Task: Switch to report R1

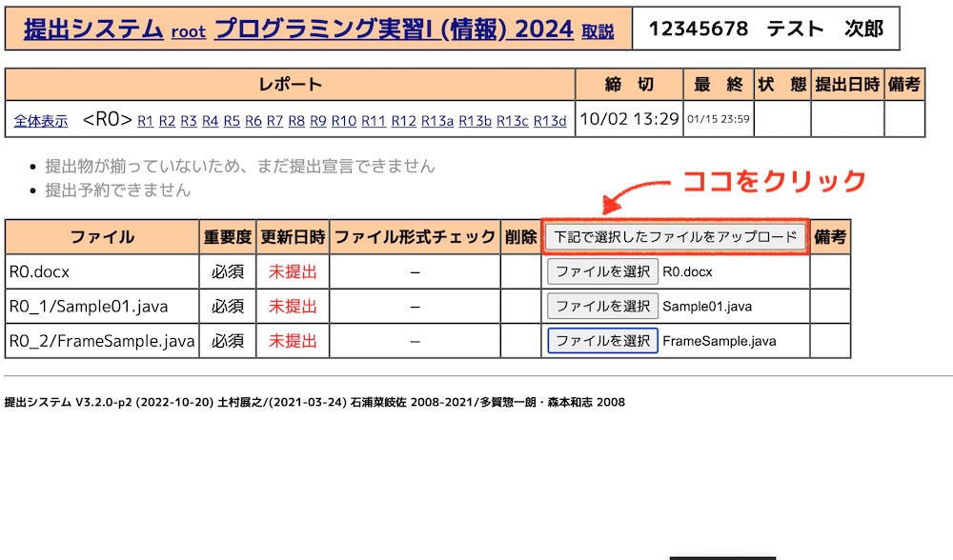Action: pos(146,121)
